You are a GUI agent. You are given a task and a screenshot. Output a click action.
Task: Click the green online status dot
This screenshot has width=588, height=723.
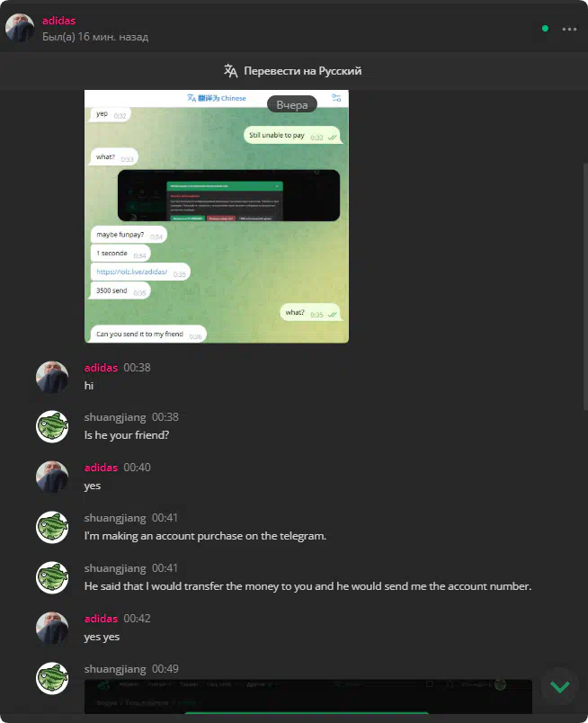tap(545, 29)
